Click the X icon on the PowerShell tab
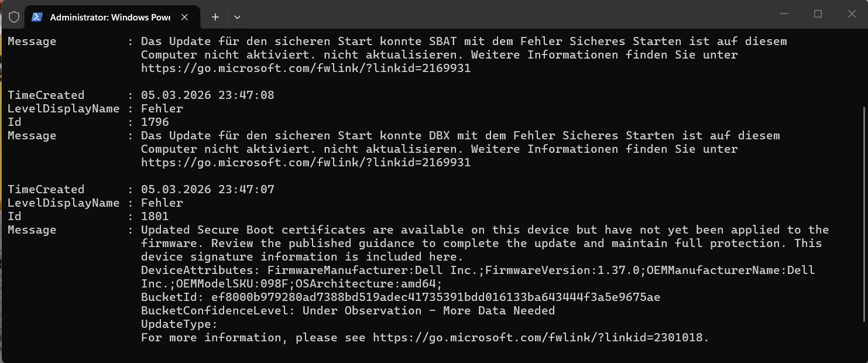 [184, 17]
